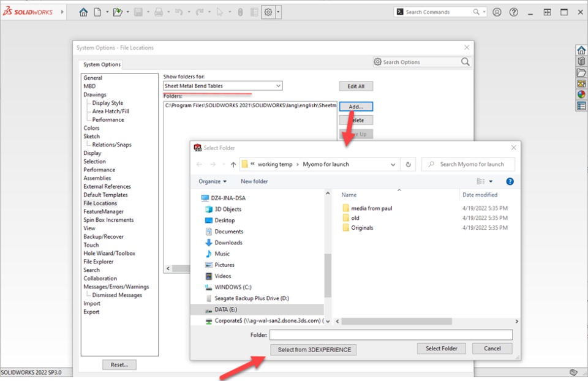588x381 pixels.
Task: Click the Open file toolbar icon
Action: pyautogui.click(x=118, y=12)
